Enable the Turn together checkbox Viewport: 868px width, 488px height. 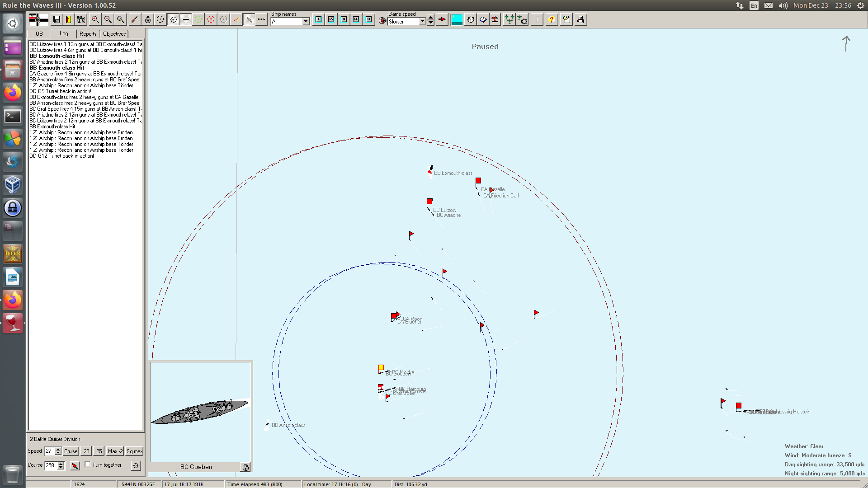(88, 465)
